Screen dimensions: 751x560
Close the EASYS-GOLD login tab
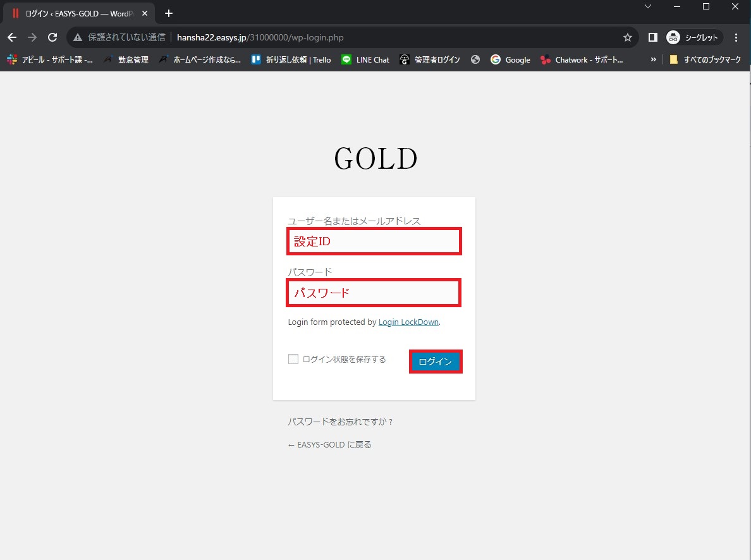tap(145, 13)
